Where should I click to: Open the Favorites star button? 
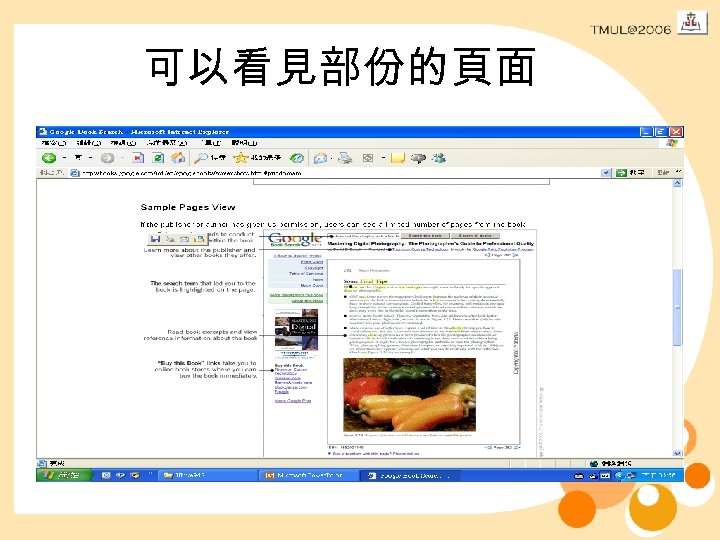tap(241, 158)
